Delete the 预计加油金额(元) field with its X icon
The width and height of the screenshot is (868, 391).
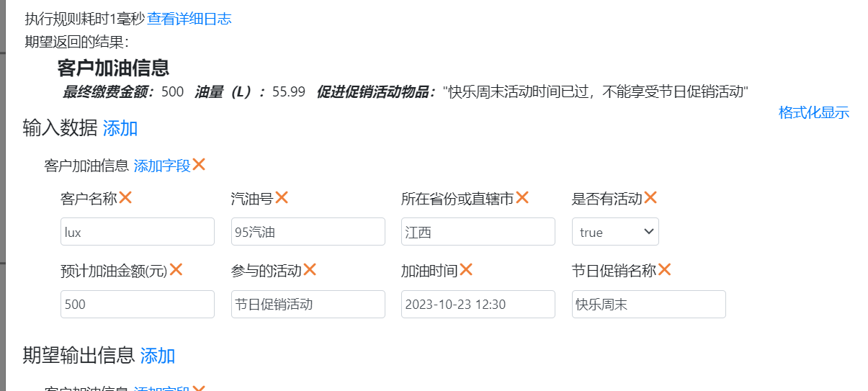pyautogui.click(x=176, y=269)
